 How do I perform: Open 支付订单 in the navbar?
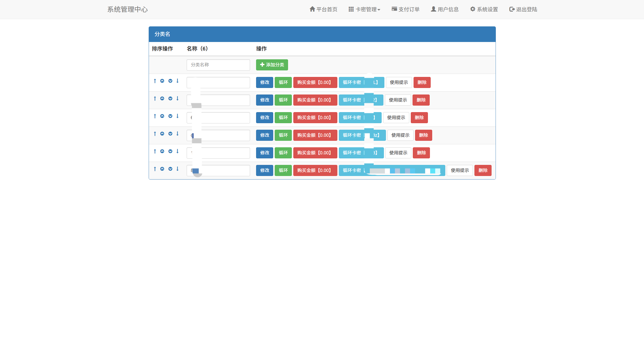406,10
